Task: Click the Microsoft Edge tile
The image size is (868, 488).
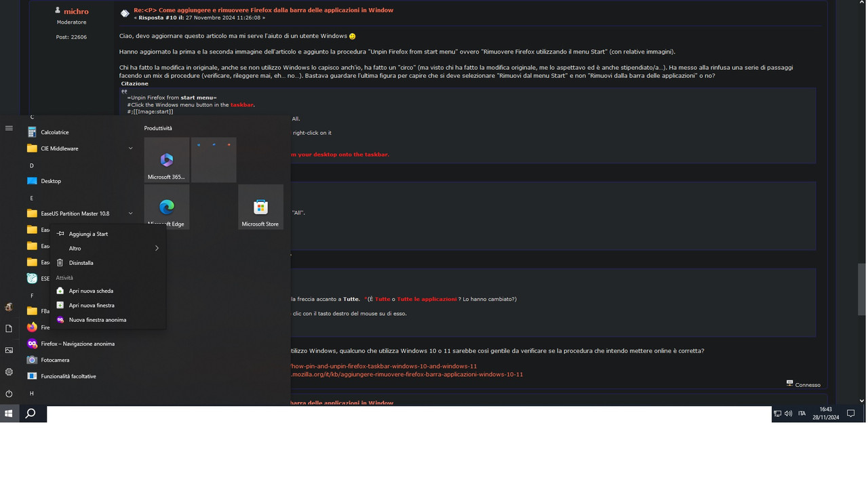Action: [x=166, y=207]
